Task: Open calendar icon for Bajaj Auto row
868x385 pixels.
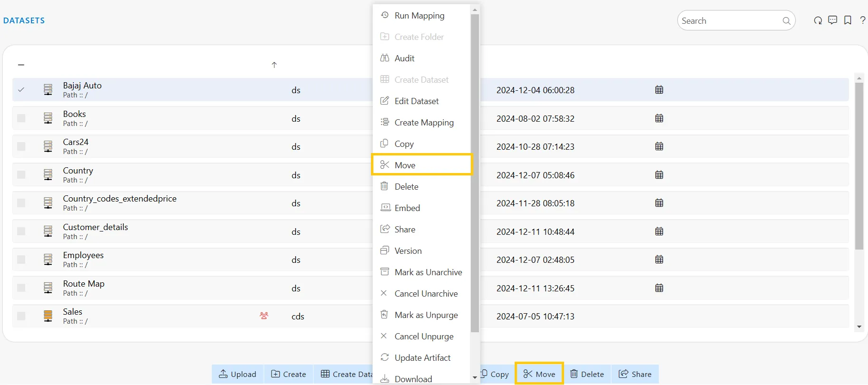Action: click(659, 90)
